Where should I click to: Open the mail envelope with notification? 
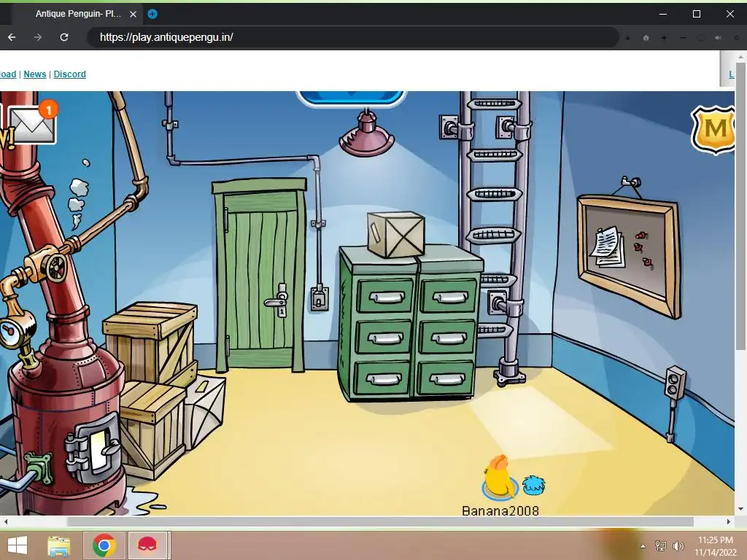(x=32, y=125)
